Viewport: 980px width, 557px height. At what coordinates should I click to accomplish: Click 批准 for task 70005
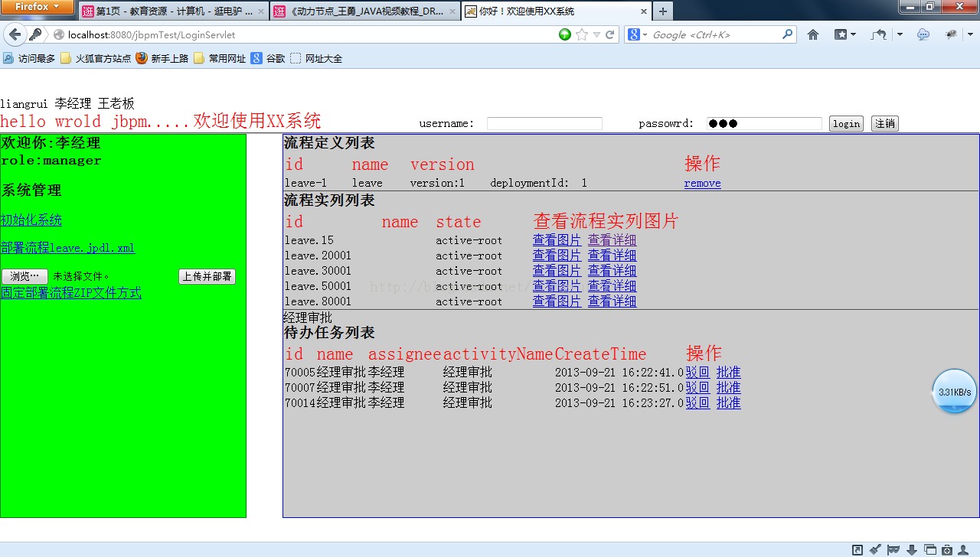pos(728,373)
